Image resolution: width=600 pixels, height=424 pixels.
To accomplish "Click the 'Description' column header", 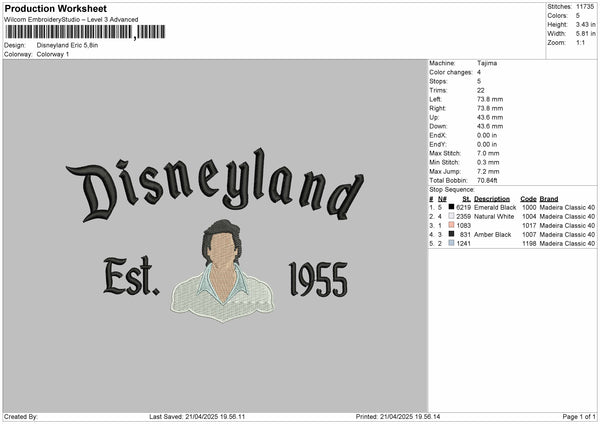I will (492, 199).
